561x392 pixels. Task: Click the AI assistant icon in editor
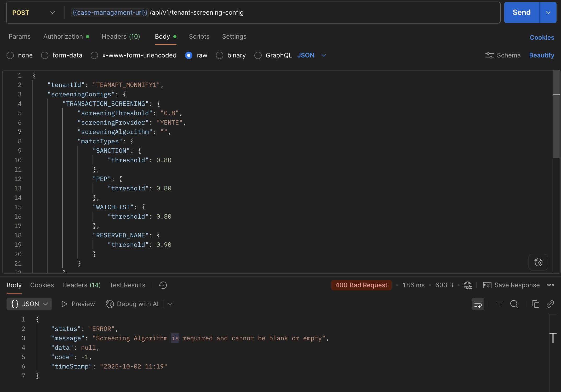[538, 262]
